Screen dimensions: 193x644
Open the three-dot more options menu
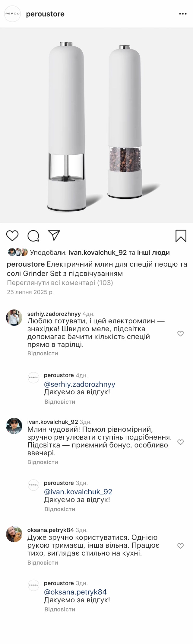point(183,14)
